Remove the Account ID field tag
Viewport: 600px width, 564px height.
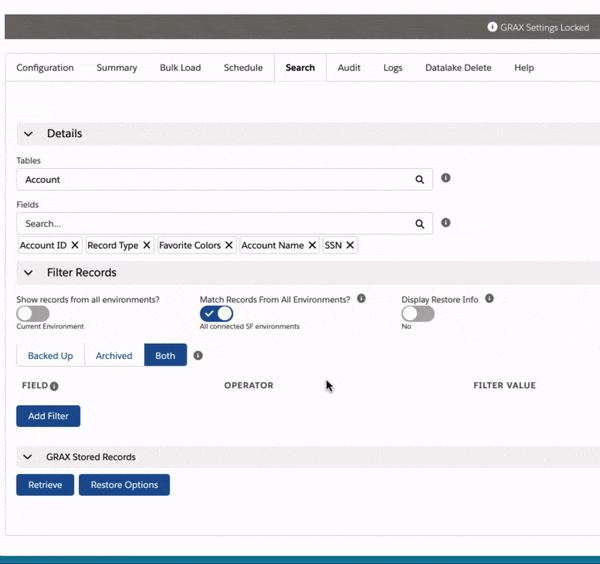click(x=75, y=245)
